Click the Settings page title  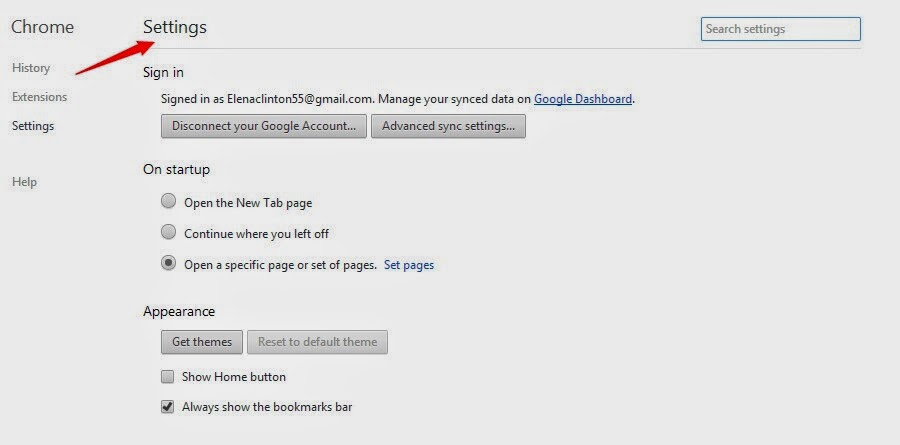click(x=175, y=27)
